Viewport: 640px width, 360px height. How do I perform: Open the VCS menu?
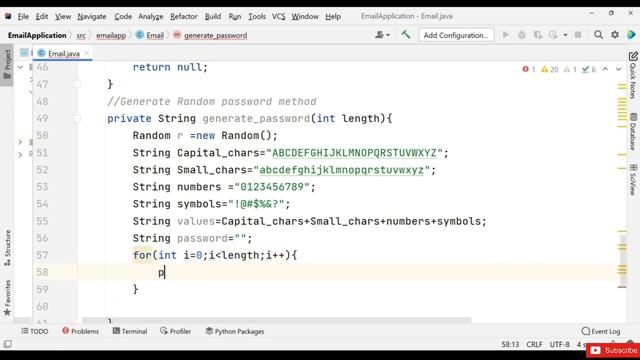278,16
